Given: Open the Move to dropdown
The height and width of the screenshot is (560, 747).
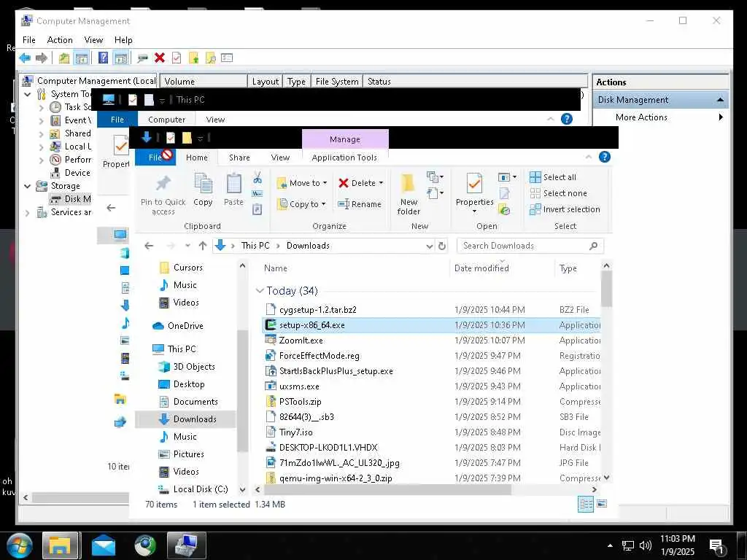Looking at the screenshot, I should pyautogui.click(x=302, y=183).
